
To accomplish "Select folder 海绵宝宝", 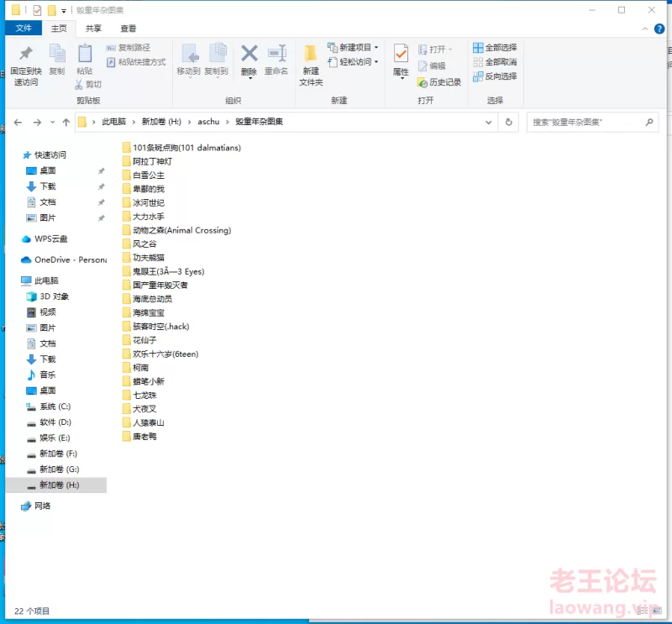I will [143, 312].
